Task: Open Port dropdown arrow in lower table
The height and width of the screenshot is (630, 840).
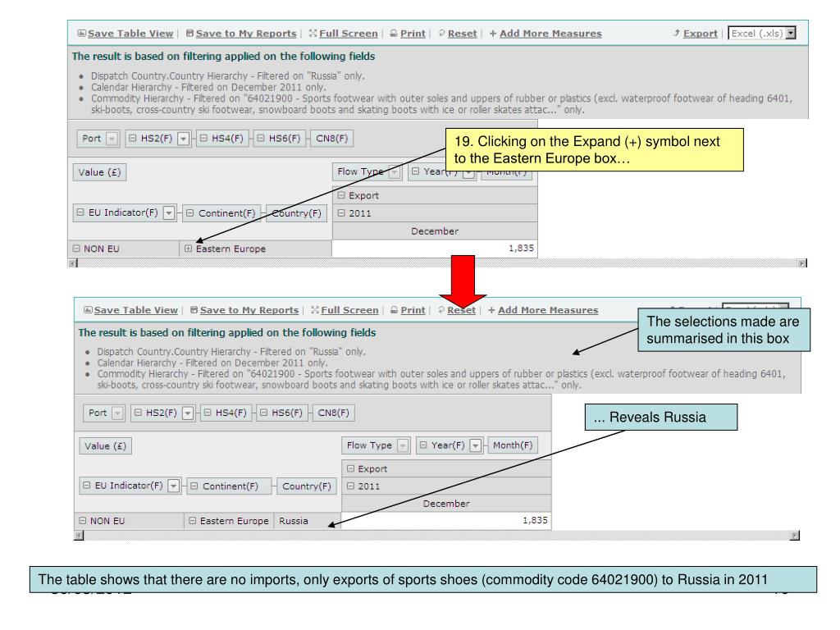Action: 117,413
